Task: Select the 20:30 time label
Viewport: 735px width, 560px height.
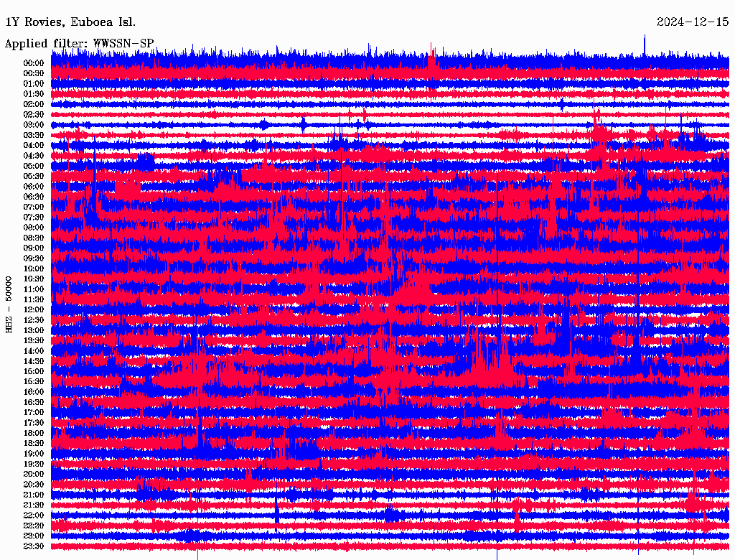Action: pyautogui.click(x=34, y=484)
